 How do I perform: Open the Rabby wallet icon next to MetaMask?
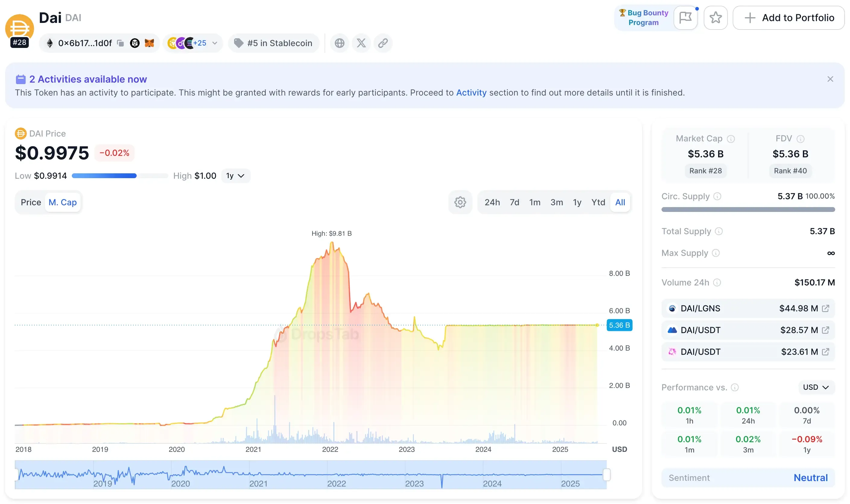(135, 43)
